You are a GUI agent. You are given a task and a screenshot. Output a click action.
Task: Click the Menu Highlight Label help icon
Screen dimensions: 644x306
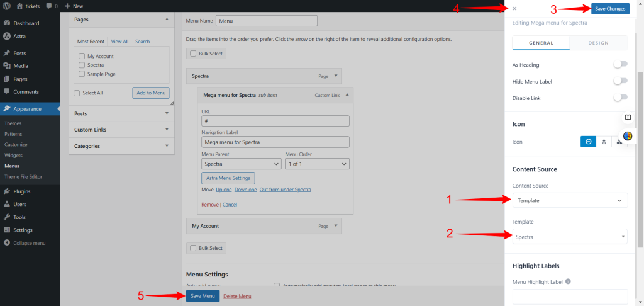click(568, 281)
